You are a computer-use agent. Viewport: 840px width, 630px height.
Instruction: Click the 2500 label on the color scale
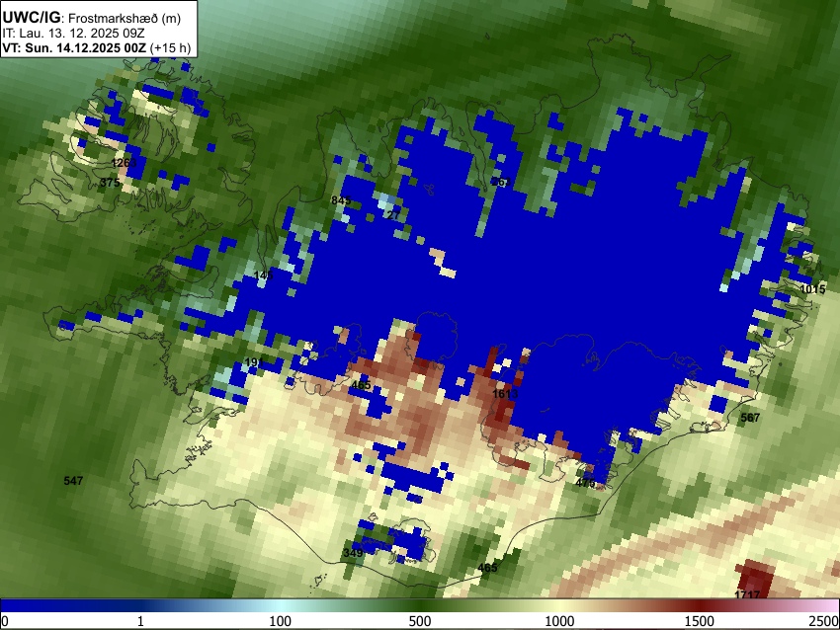[824, 621]
